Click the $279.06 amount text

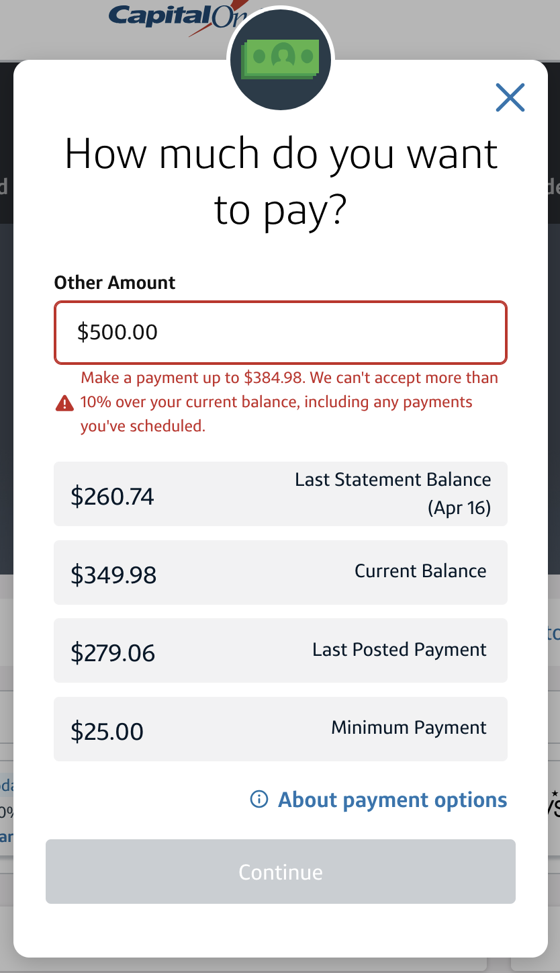coord(113,653)
